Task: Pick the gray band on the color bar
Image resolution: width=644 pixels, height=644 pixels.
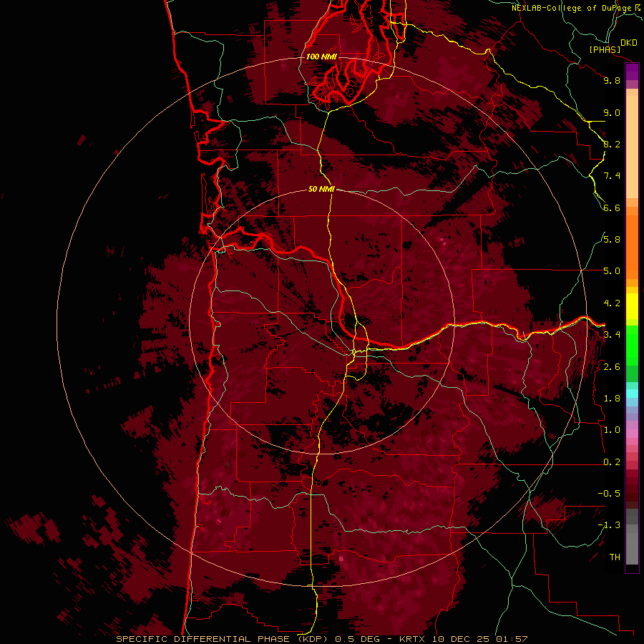Action: click(x=632, y=538)
